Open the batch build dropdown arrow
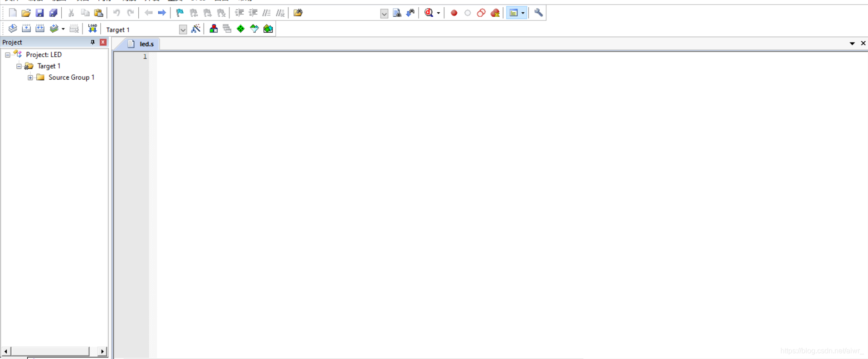This screenshot has height=359, width=868. (x=63, y=29)
